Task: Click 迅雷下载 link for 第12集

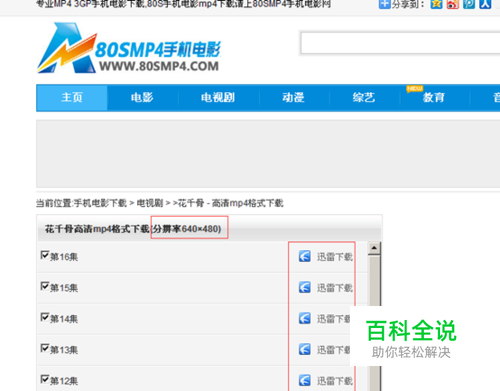Action: pyautogui.click(x=335, y=381)
